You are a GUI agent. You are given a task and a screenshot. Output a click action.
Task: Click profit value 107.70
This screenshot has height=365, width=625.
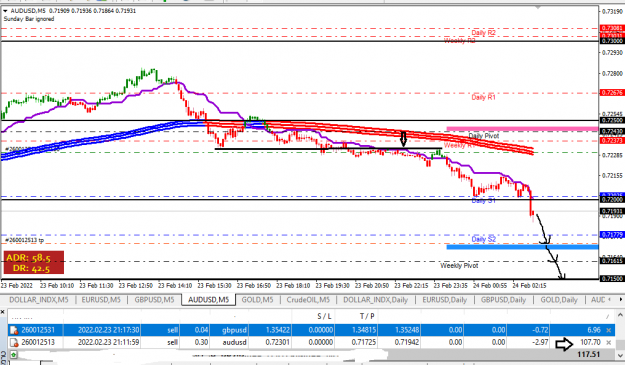pyautogui.click(x=590, y=342)
